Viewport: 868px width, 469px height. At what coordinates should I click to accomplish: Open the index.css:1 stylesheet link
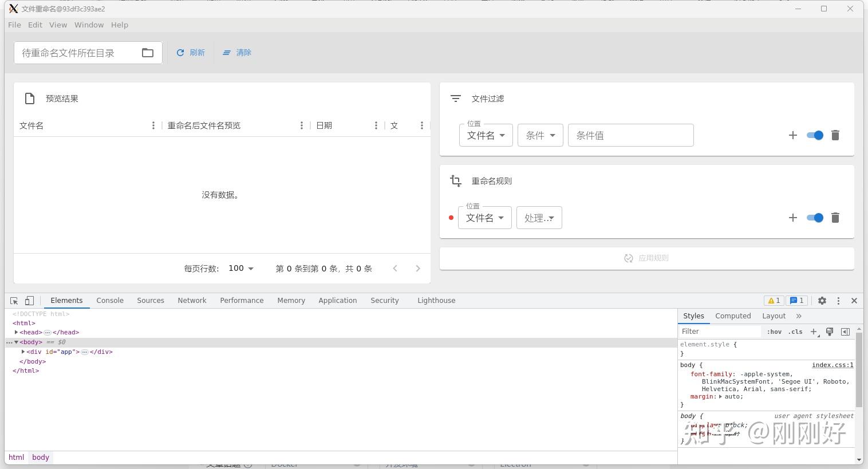click(832, 365)
